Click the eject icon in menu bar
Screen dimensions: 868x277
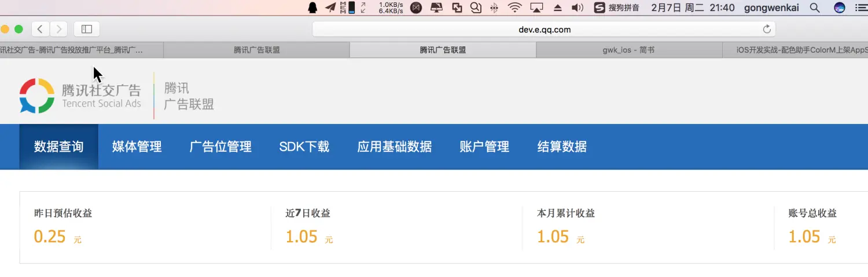click(x=558, y=8)
